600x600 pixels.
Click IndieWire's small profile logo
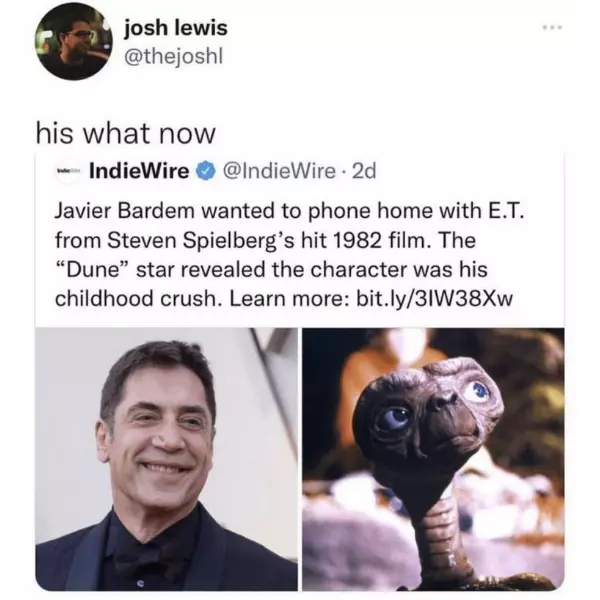click(68, 171)
